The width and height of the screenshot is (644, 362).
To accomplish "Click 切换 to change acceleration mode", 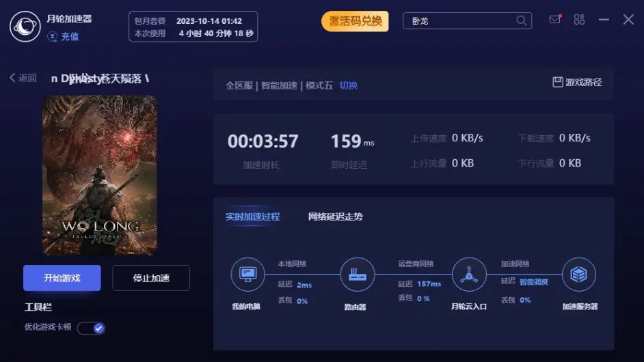I will [x=349, y=85].
